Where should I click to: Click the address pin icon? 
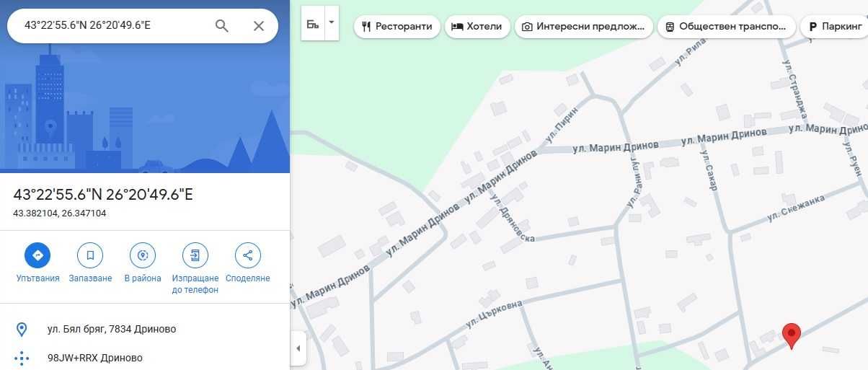pyautogui.click(x=22, y=330)
